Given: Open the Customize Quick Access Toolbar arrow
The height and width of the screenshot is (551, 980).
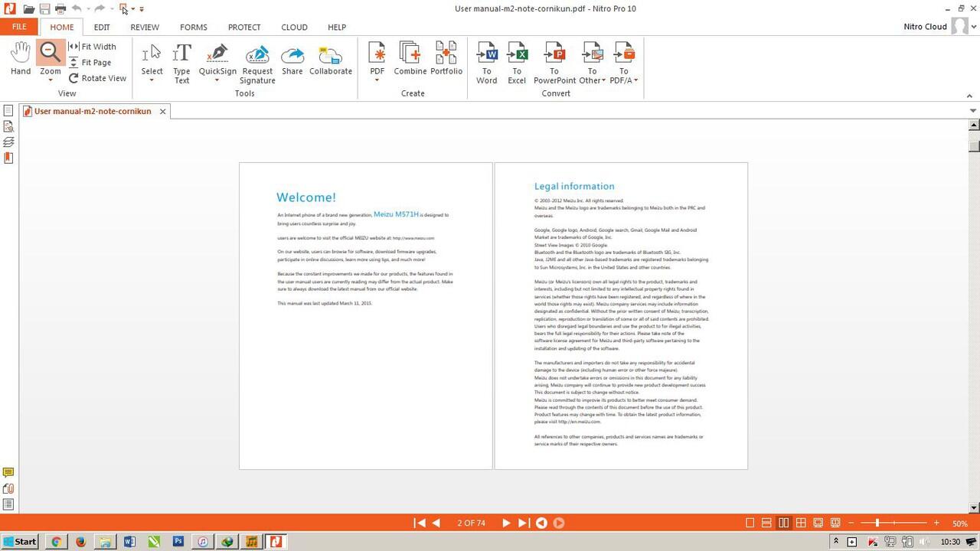Looking at the screenshot, I should click(x=142, y=9).
